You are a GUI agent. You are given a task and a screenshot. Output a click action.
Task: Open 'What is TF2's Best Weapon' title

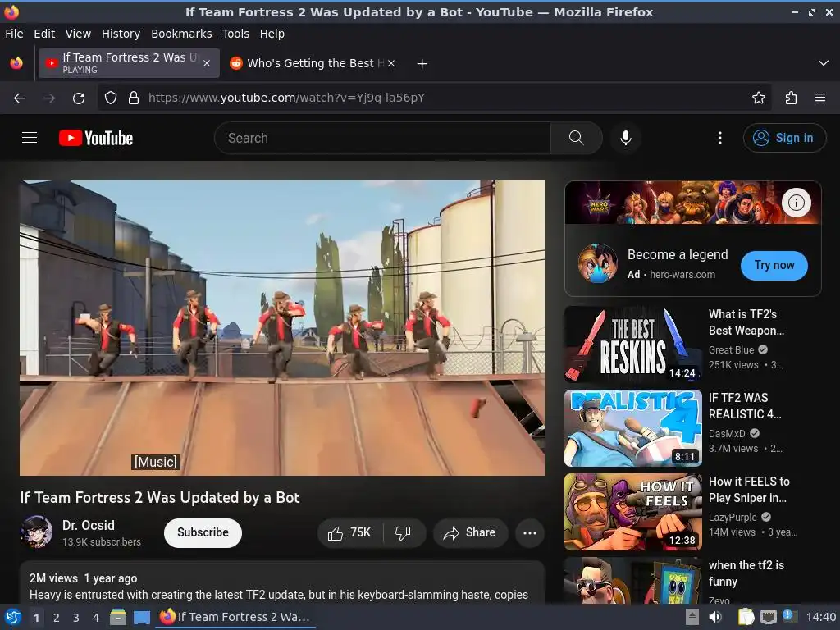[x=746, y=322]
